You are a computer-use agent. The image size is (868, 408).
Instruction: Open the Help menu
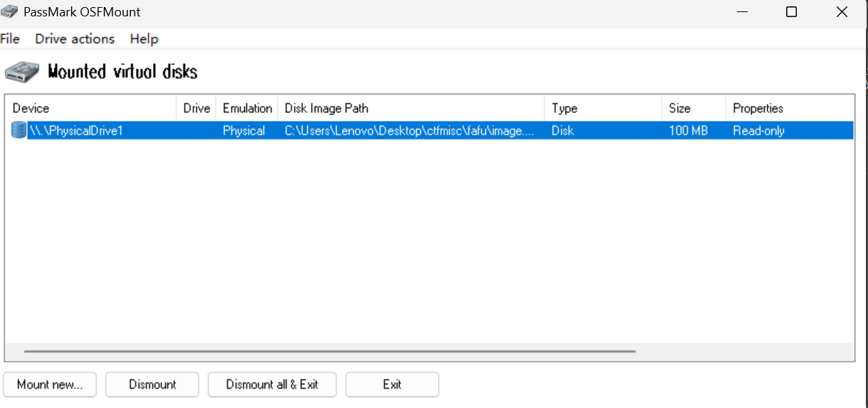[144, 39]
